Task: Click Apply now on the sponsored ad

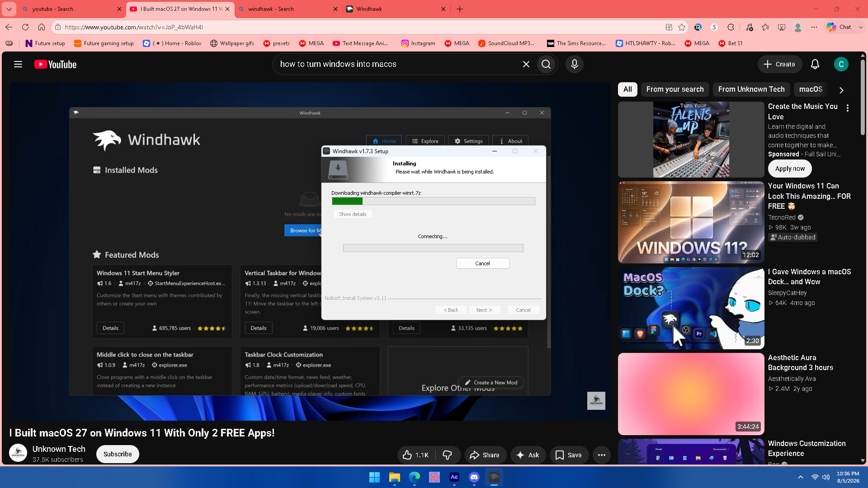Action: tap(790, 169)
